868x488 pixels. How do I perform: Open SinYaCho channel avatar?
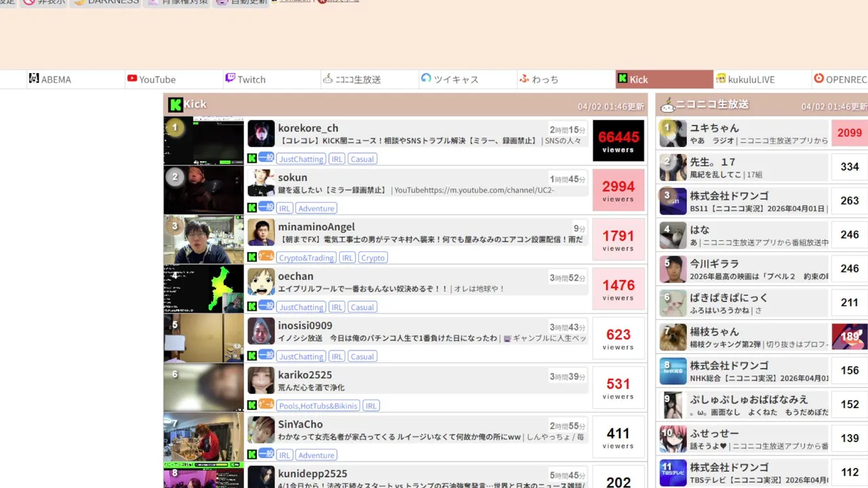point(261,430)
